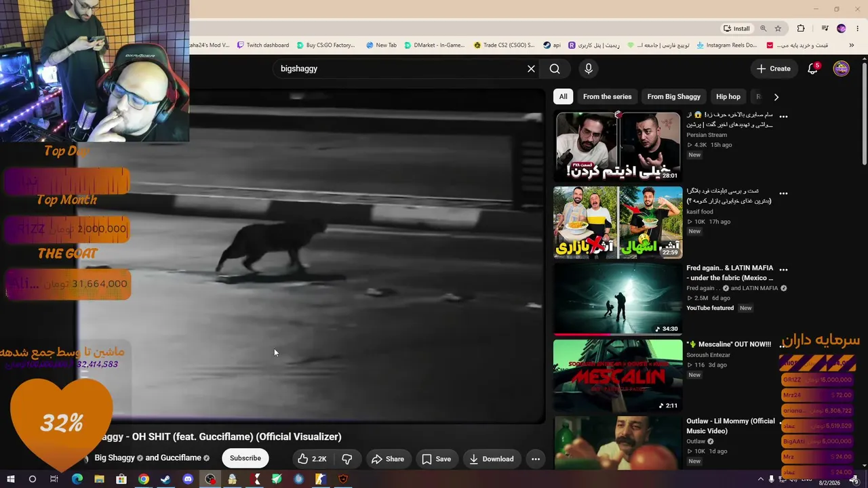Bookmark this page with the star icon
Viewport: 868px width, 488px height.
[x=778, y=28]
